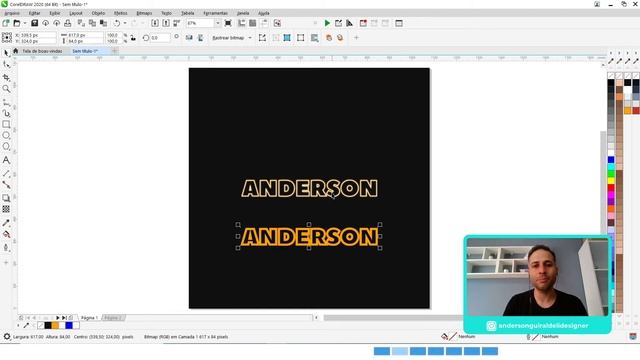Open the Objeto menu
This screenshot has width=640, height=360.
[98, 13]
